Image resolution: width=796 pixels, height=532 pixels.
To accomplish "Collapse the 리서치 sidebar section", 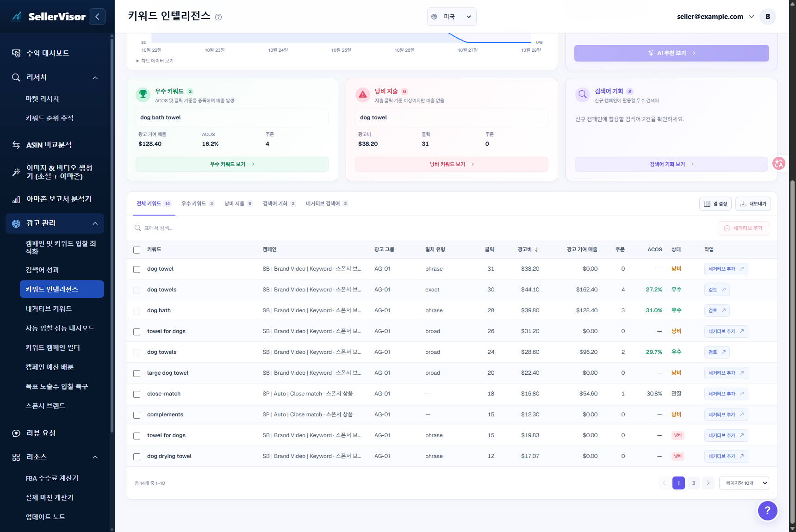I will tap(95, 78).
